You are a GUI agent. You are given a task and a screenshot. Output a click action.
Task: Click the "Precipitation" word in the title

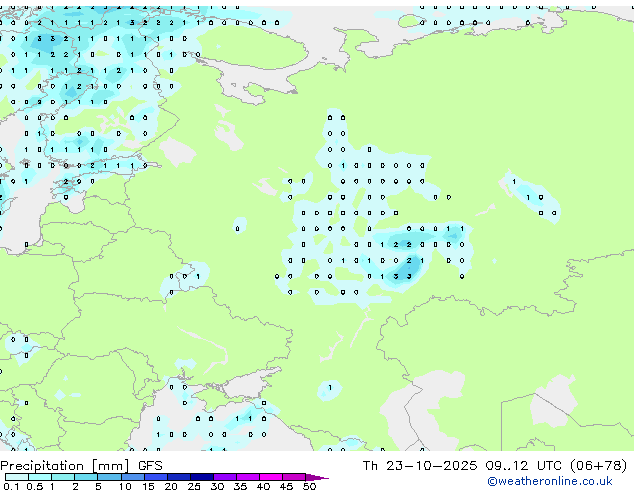click(42, 466)
